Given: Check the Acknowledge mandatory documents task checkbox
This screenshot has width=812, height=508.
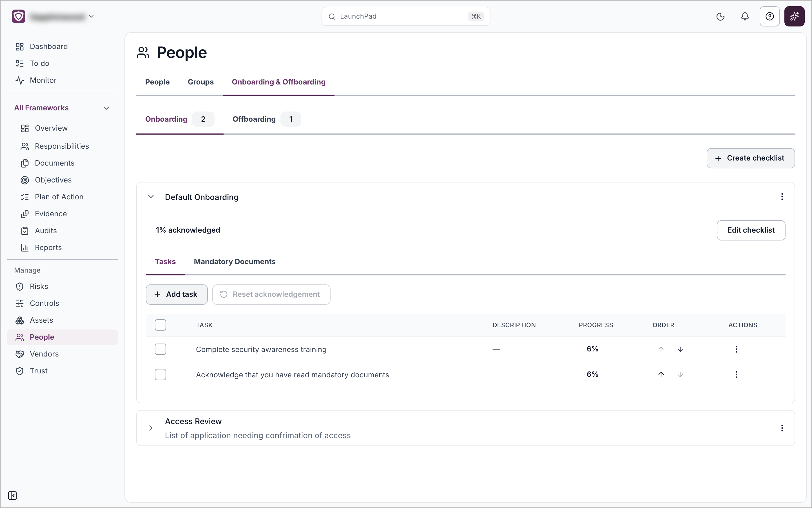Looking at the screenshot, I should [x=160, y=375].
